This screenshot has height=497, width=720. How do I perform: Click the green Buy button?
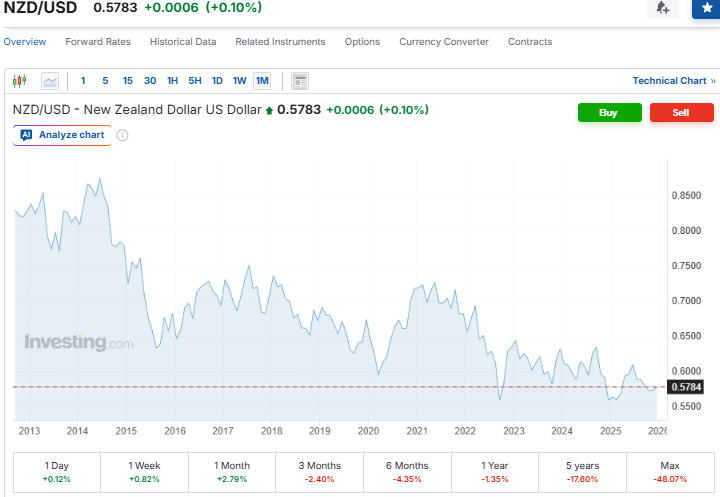pos(609,113)
